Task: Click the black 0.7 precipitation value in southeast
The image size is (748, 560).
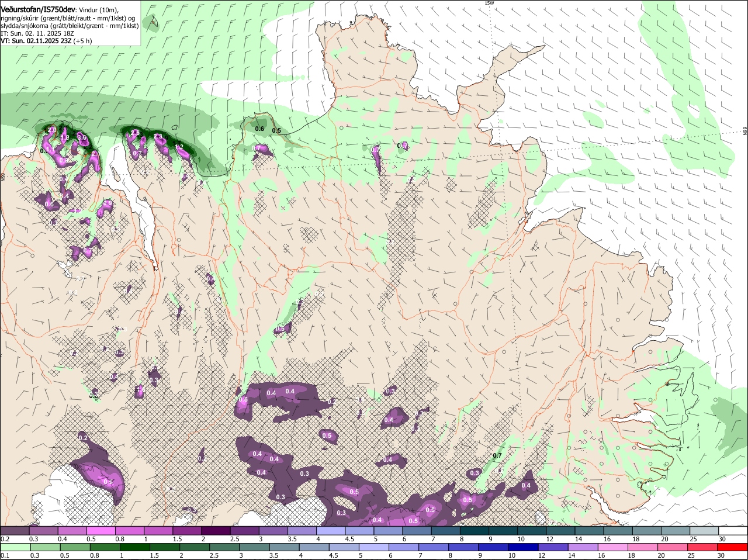Action: click(x=497, y=455)
